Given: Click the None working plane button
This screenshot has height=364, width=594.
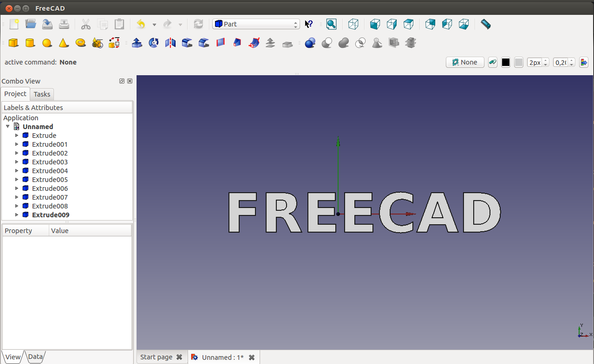Looking at the screenshot, I should pos(465,62).
